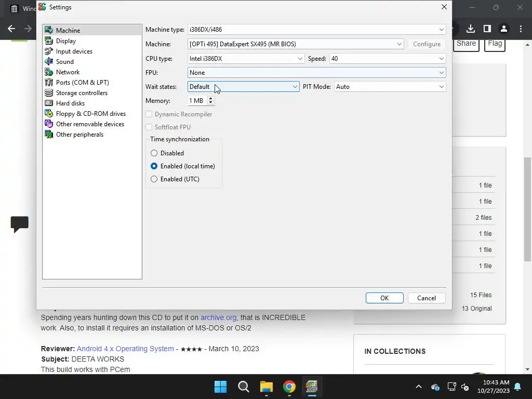The height and width of the screenshot is (399, 532).
Task: Click the Share button on webpage
Action: [466, 44]
